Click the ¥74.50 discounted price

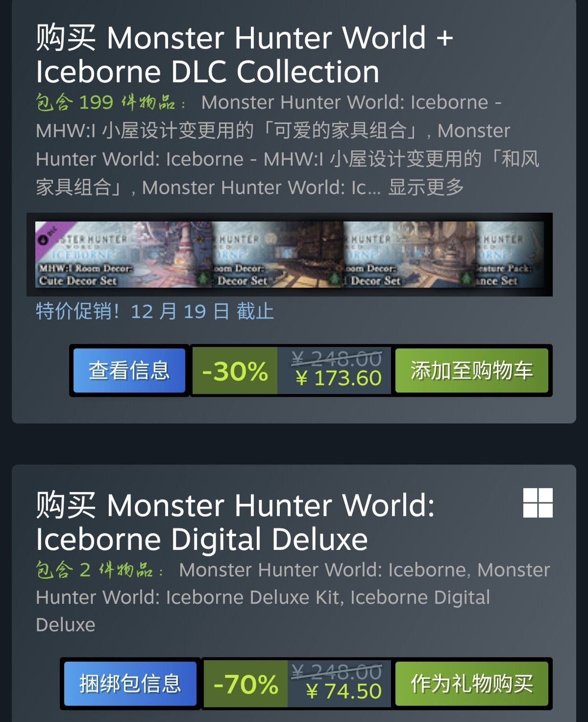[x=343, y=692]
